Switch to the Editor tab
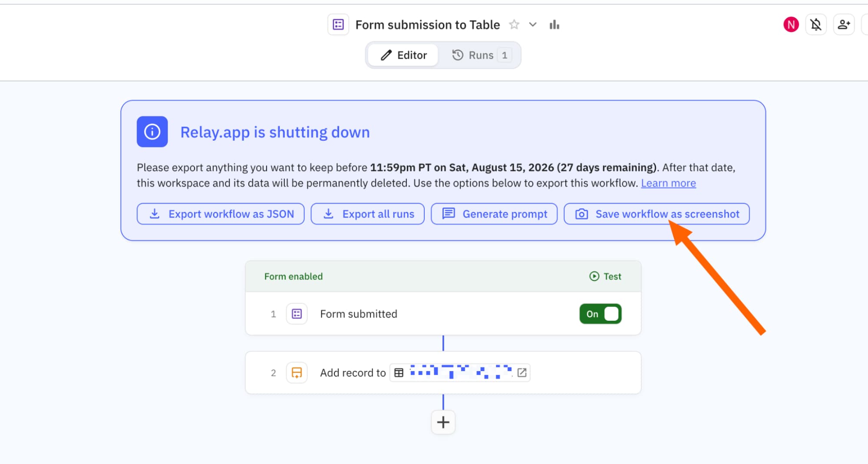Viewport: 868px width, 464px height. [403, 55]
